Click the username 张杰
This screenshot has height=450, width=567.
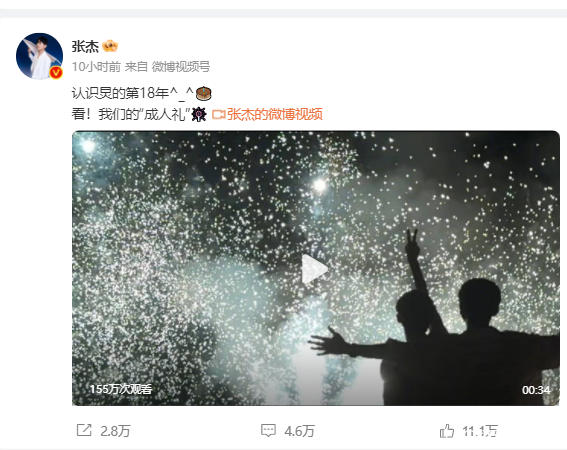(x=85, y=46)
